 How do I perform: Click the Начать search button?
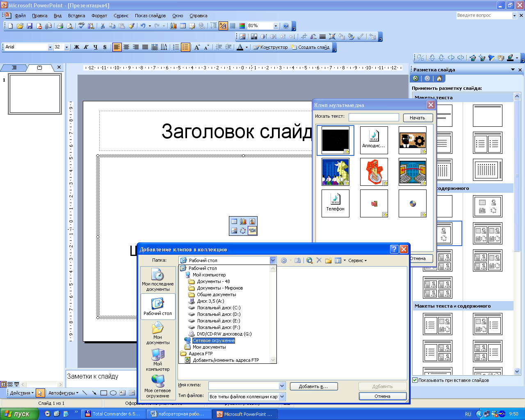click(x=418, y=118)
